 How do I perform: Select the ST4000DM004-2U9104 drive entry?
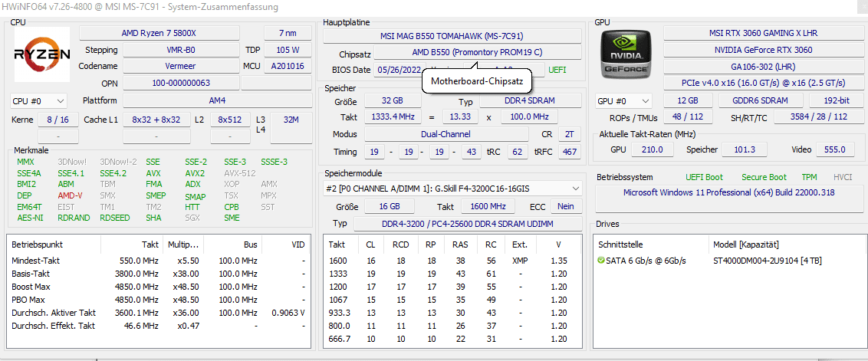coord(768,261)
